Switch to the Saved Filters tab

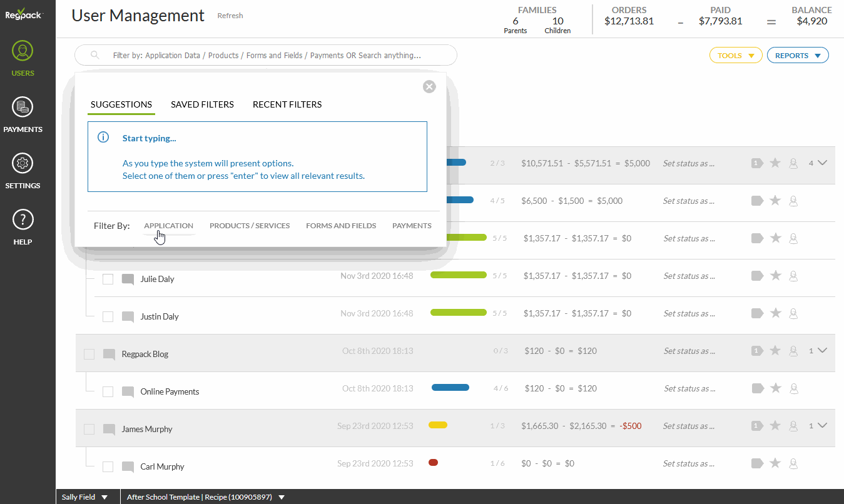202,104
